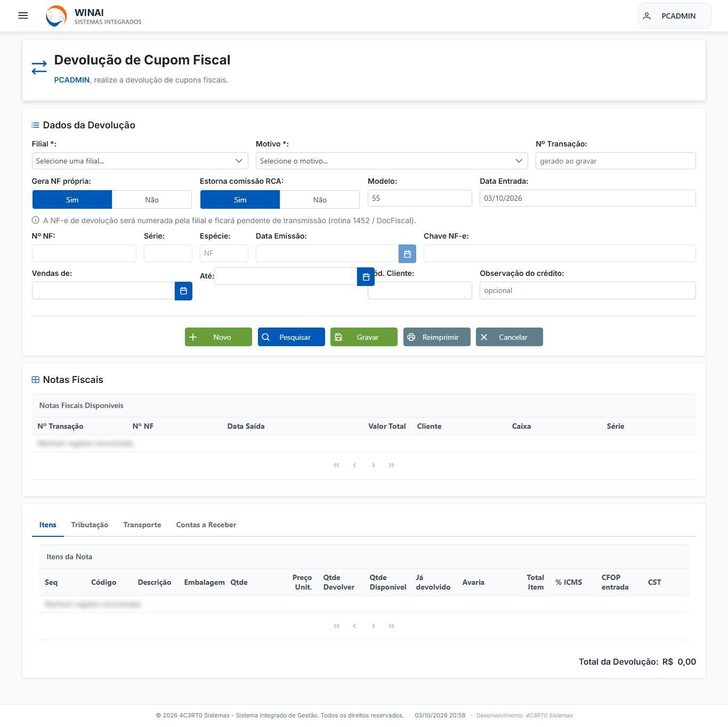Go to previous page of Notas Fiscais Disponíveis
Viewport: 728px width, 727px height.
(x=354, y=465)
